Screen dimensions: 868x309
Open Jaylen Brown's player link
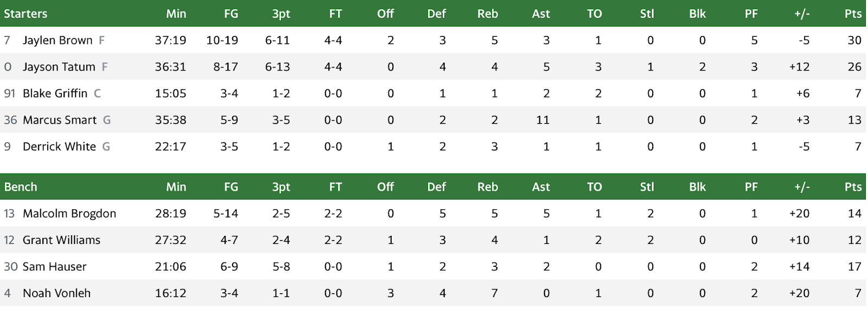click(58, 40)
